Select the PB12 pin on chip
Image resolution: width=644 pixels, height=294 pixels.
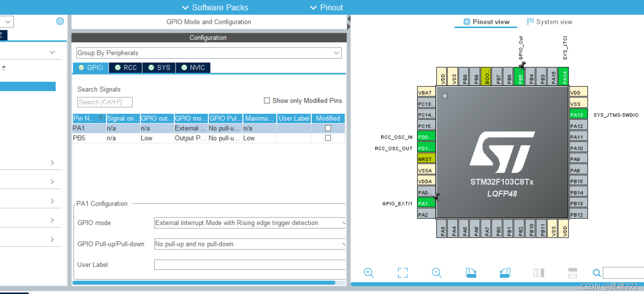(x=579, y=214)
